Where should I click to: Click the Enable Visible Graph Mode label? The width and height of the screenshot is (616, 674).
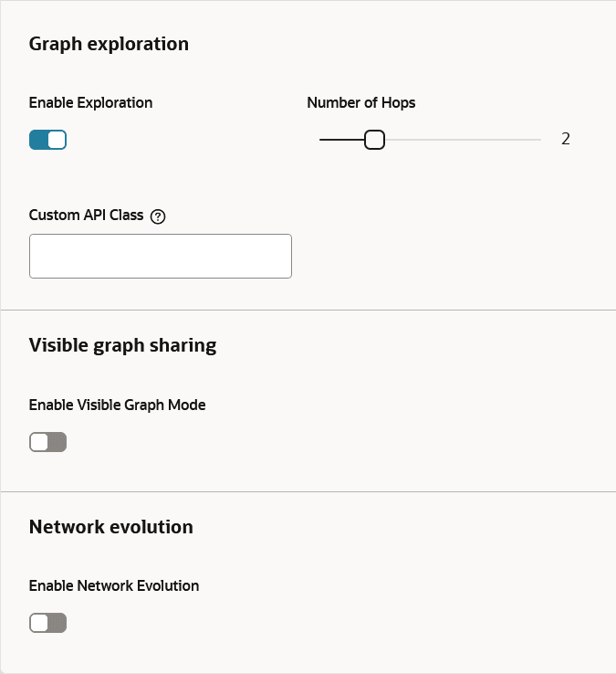[118, 405]
